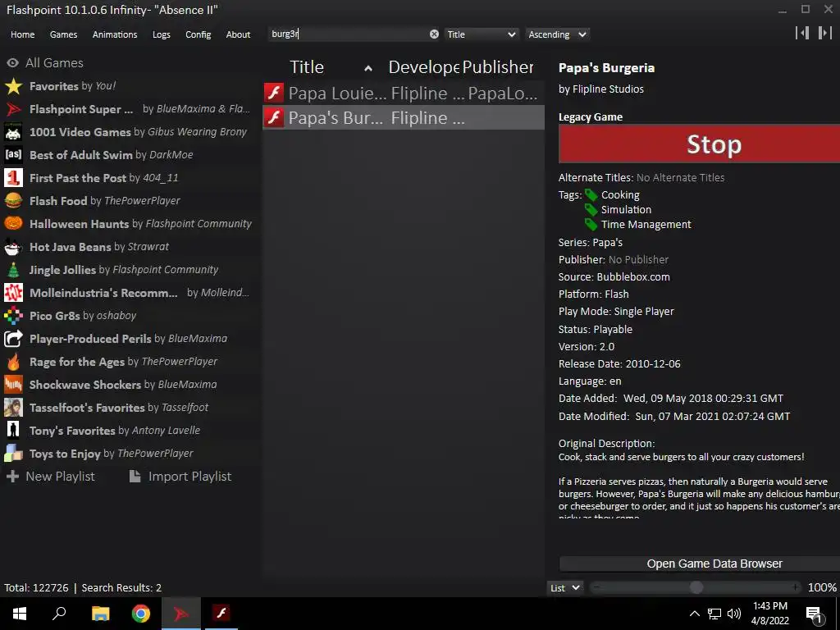Open the Home menu

[22, 34]
